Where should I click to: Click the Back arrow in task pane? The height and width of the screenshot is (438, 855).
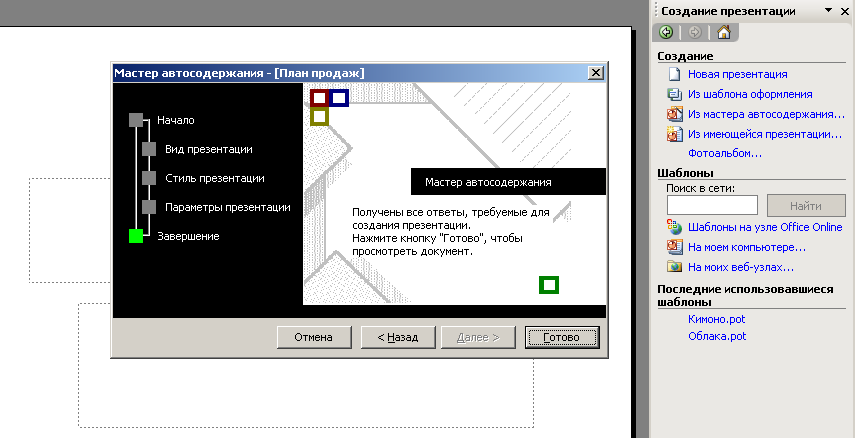pos(666,32)
